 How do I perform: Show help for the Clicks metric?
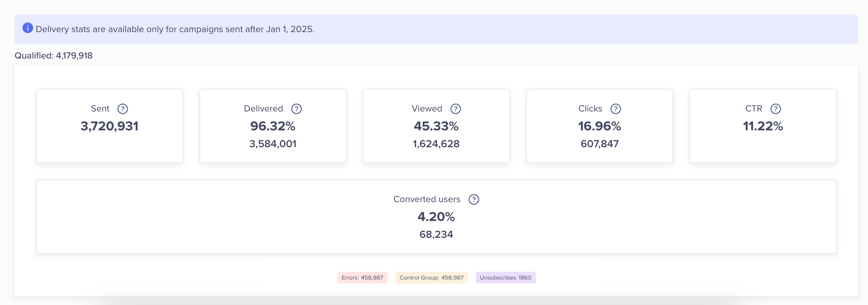[616, 109]
